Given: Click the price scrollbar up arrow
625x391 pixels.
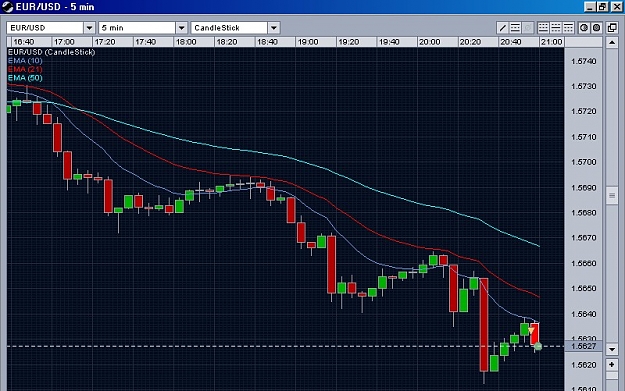Looking at the screenshot, I should [x=612, y=42].
